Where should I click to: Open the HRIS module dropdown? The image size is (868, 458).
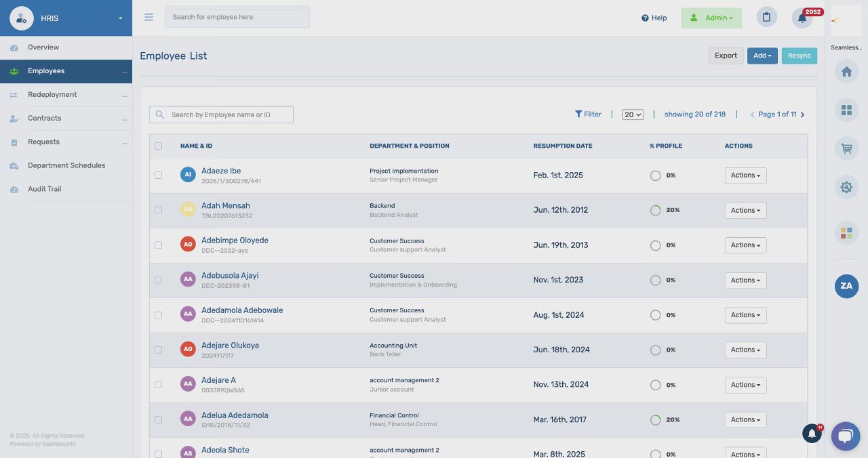pyautogui.click(x=121, y=18)
